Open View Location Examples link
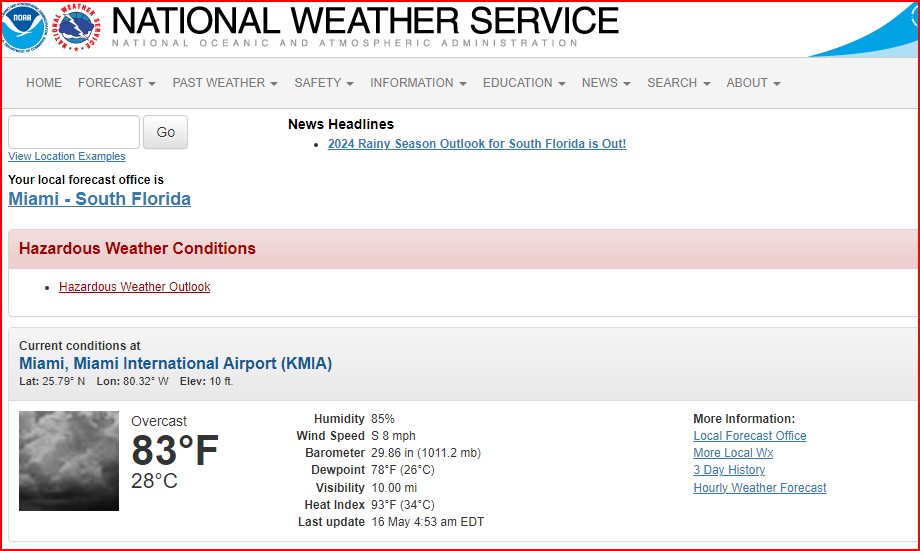 (x=66, y=156)
